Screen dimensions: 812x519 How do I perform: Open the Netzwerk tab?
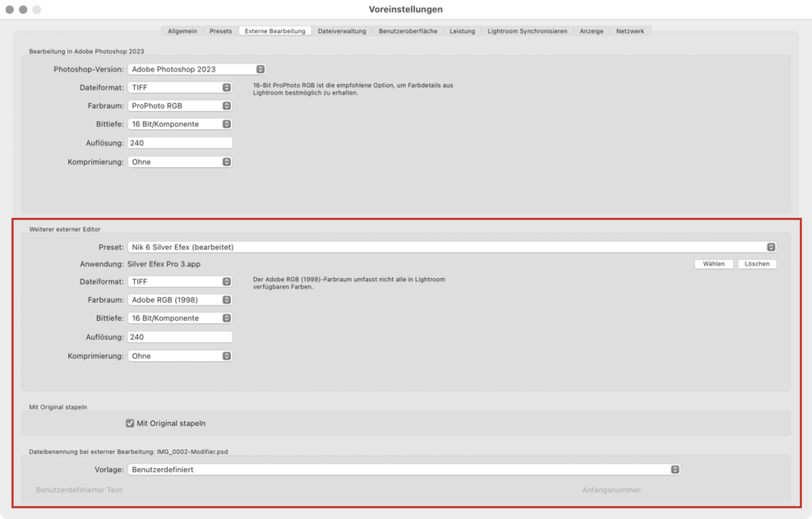(630, 31)
